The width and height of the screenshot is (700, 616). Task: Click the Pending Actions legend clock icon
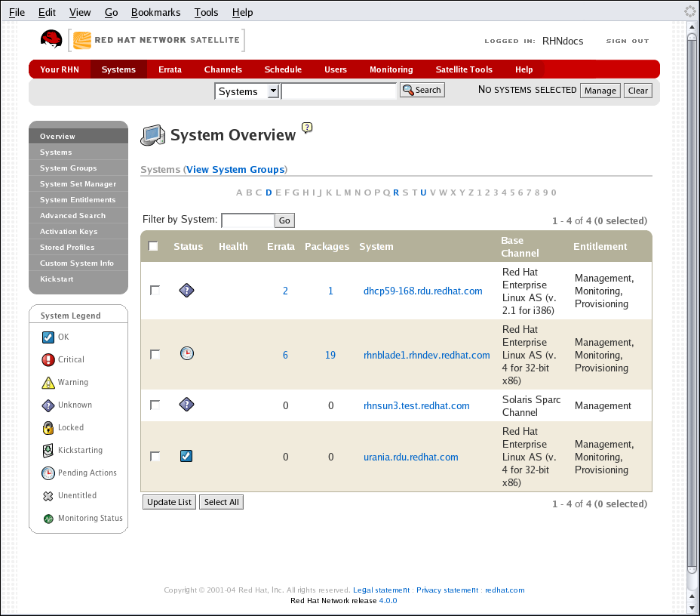[x=48, y=473]
